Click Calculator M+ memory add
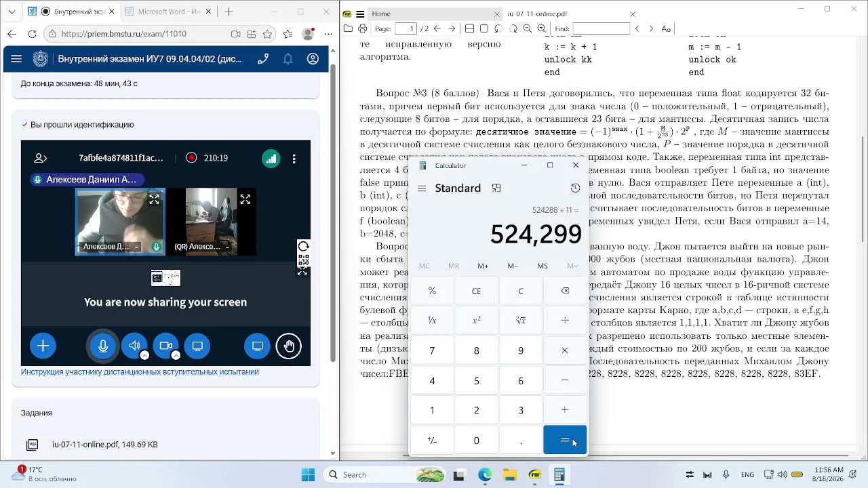Image resolution: width=868 pixels, height=488 pixels. (x=483, y=266)
